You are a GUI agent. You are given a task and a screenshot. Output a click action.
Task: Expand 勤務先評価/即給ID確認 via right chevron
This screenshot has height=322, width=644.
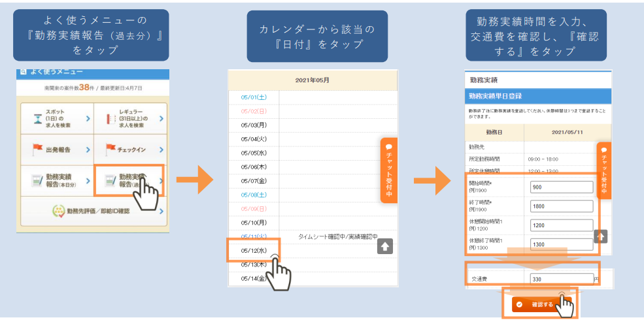161,211
